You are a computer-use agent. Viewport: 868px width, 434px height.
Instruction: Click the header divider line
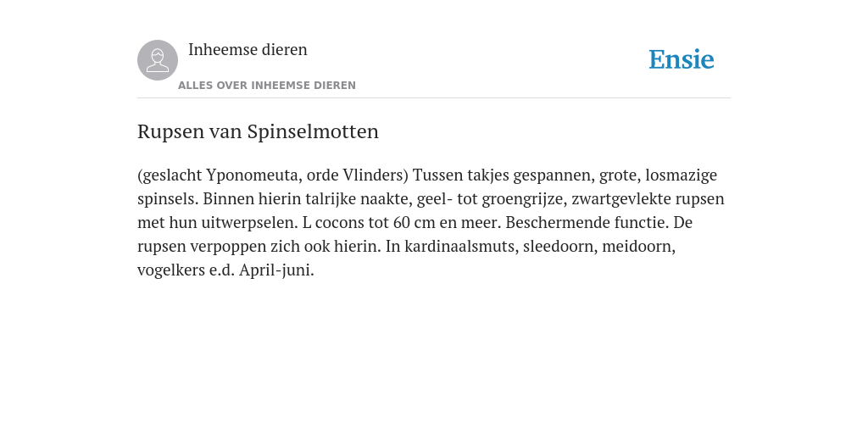click(x=434, y=98)
